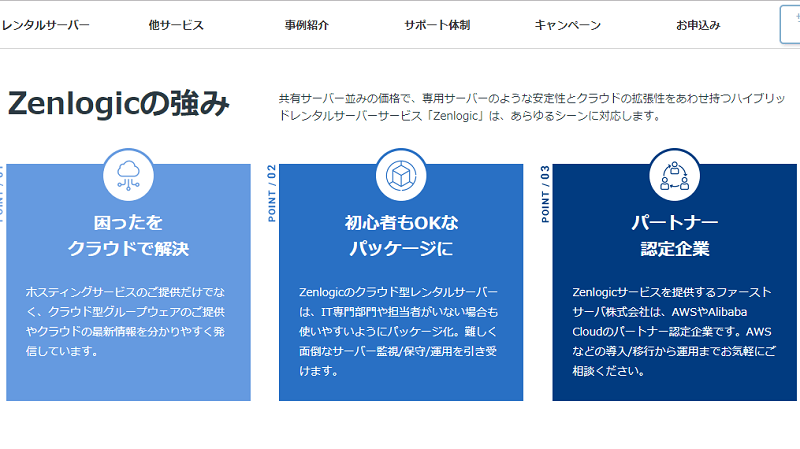Click the cloud icon above 困ったをクラウドで解決
Viewport: 800px width, 449px height.
point(128,174)
